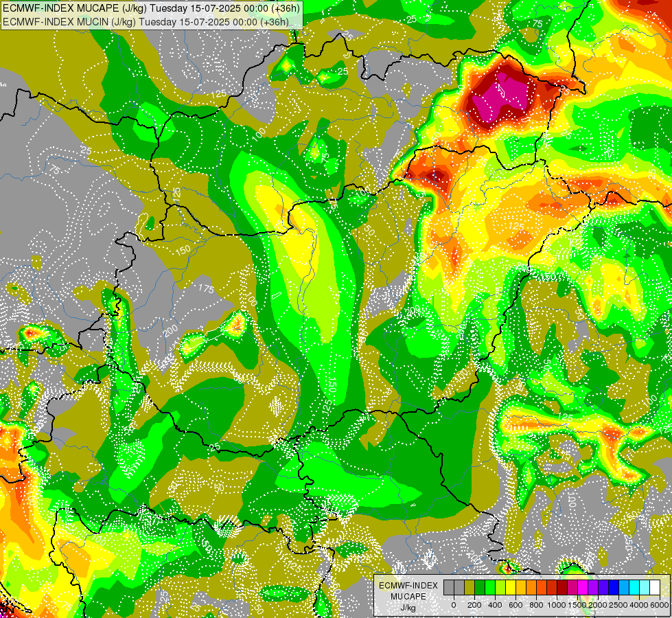Select the dark green legend swatch
The image size is (672, 618).
click(x=480, y=587)
